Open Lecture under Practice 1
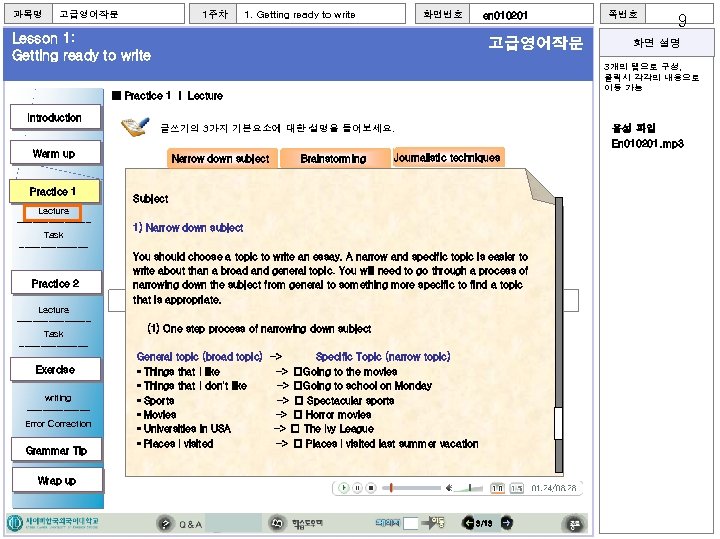The height and width of the screenshot is (539, 720). click(53, 212)
